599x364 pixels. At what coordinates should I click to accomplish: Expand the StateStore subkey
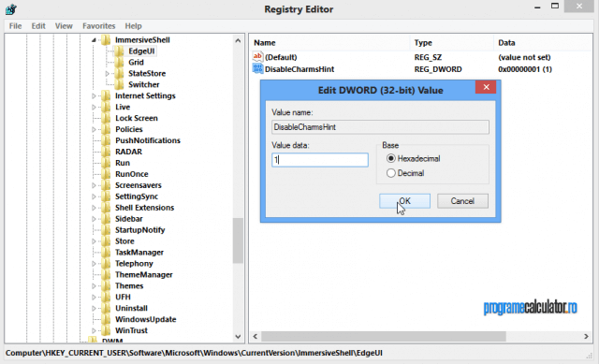pyautogui.click(x=108, y=73)
